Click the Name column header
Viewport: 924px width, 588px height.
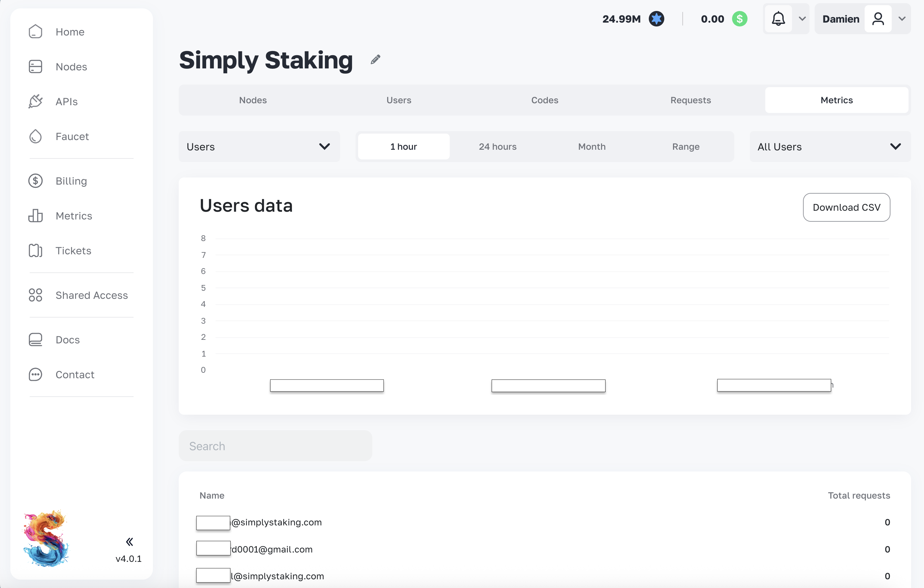(212, 495)
